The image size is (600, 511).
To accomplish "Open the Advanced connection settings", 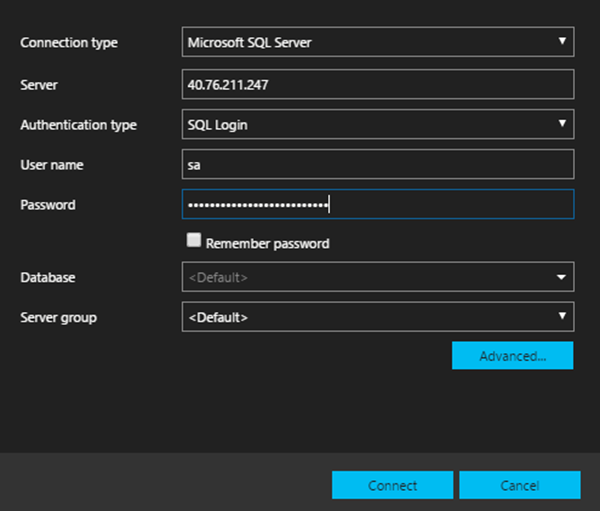I will (x=512, y=356).
